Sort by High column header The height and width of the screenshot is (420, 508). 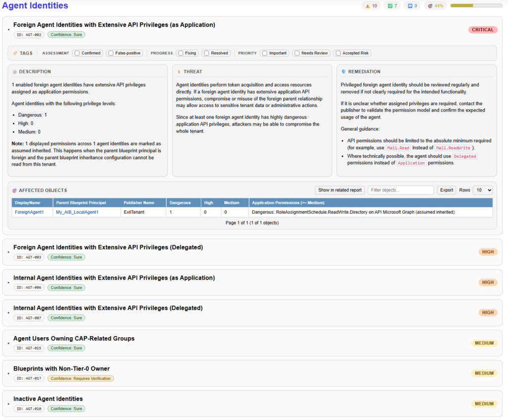click(210, 203)
